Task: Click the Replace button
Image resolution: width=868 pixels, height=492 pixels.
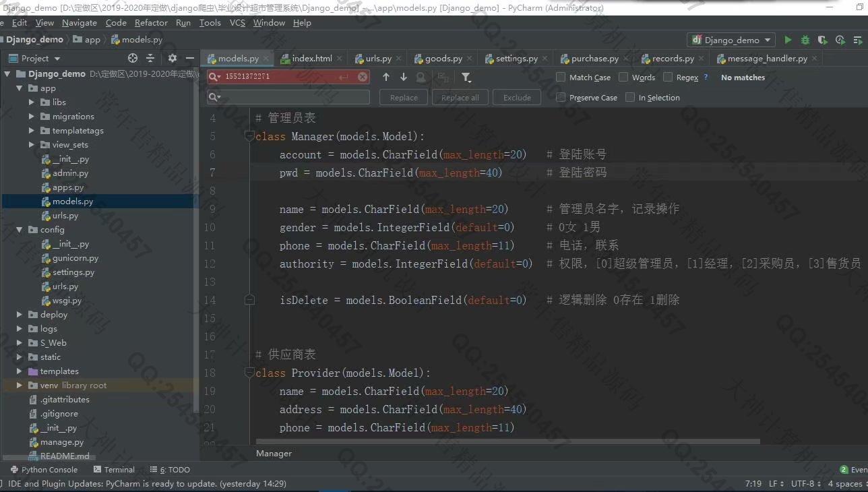Action: pos(404,98)
